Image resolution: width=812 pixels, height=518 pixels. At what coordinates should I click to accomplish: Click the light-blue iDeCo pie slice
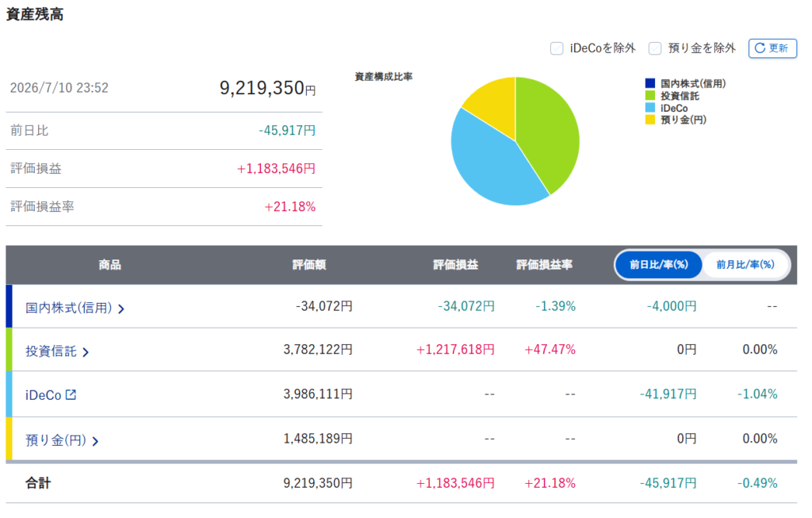[492, 166]
